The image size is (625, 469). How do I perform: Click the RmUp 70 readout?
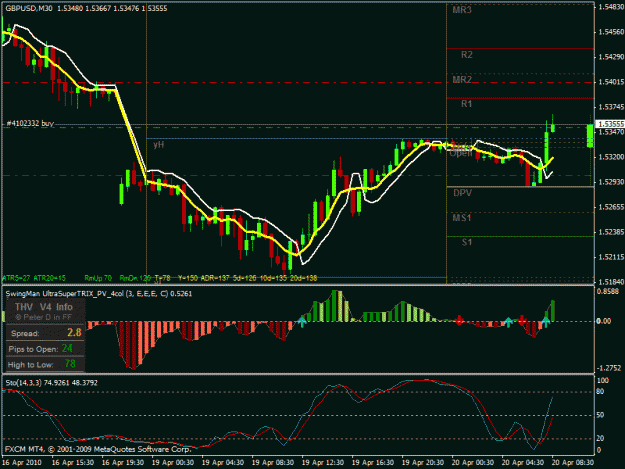pos(98,278)
